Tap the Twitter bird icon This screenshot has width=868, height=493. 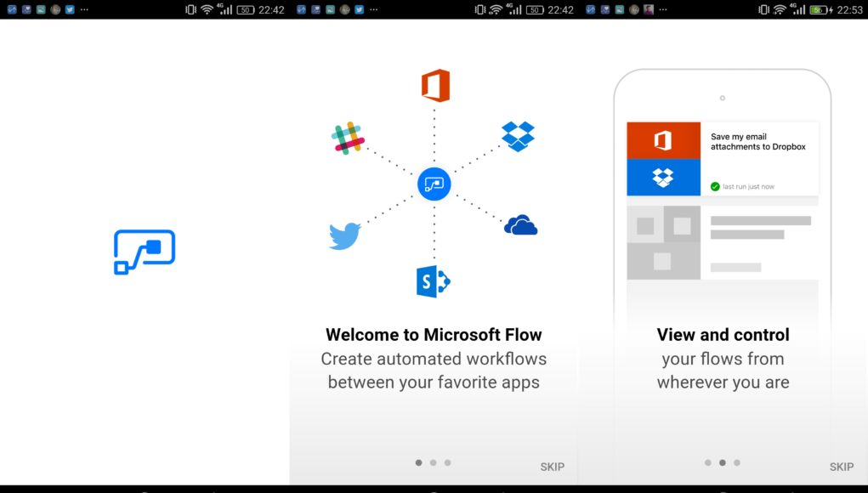tap(345, 236)
